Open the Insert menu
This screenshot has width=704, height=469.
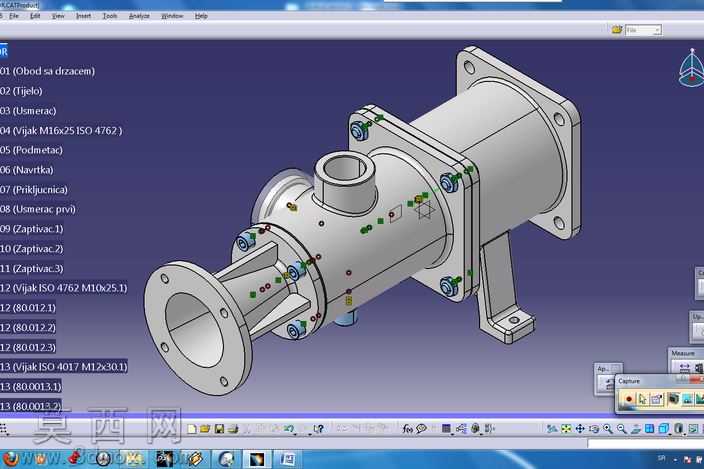coord(84,16)
